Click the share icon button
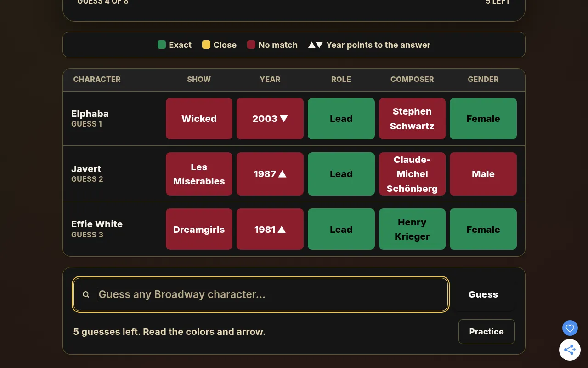Viewport: 588px width, 368px height. click(x=570, y=350)
